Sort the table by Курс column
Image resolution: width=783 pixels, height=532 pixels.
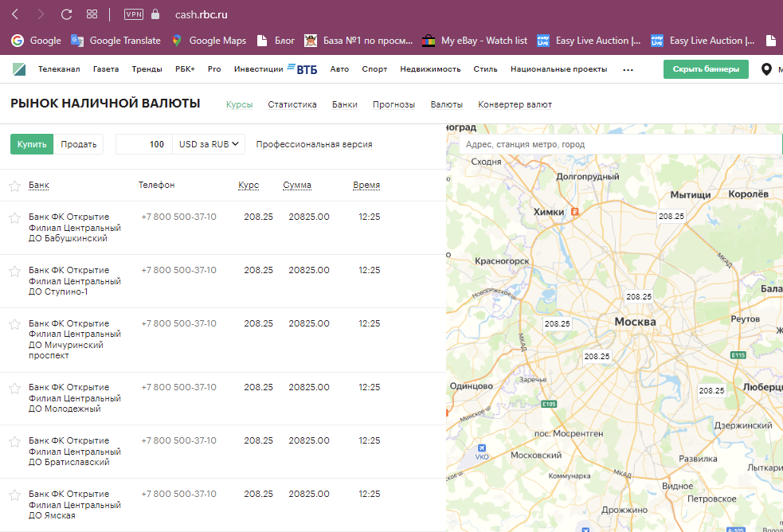(249, 186)
